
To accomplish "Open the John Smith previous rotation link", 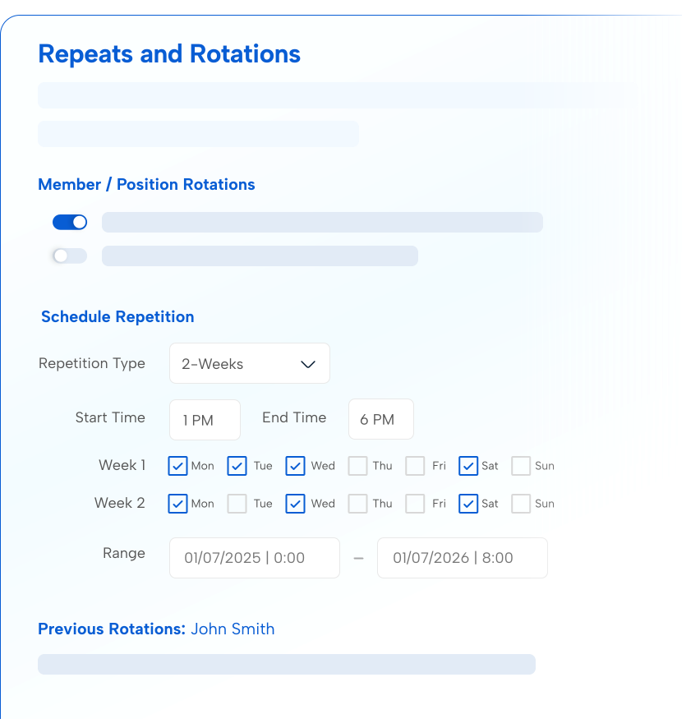I will pyautogui.click(x=233, y=629).
